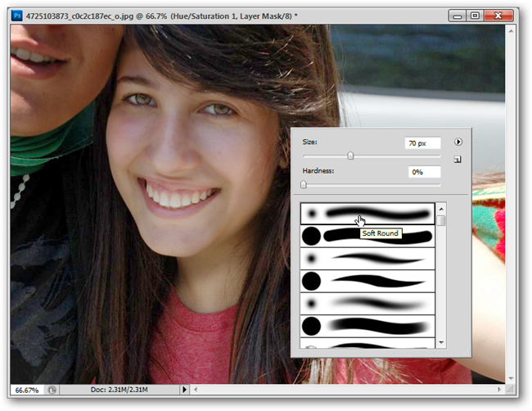The image size is (532, 411).
Task: Click the zoom percentage field showing 66.67%
Action: click(26, 391)
